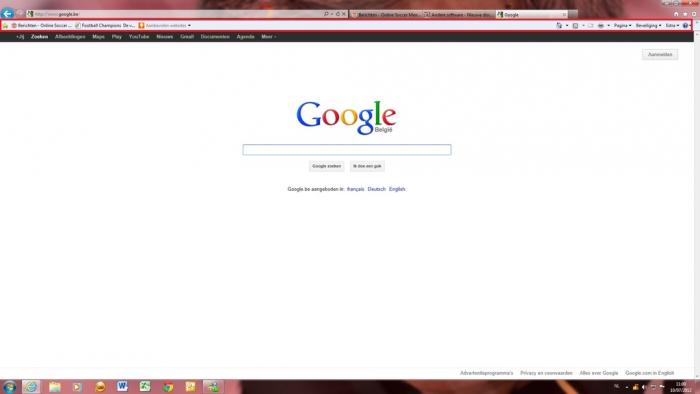
Task: Launch Chrome from the taskbar
Action: click(x=168, y=386)
